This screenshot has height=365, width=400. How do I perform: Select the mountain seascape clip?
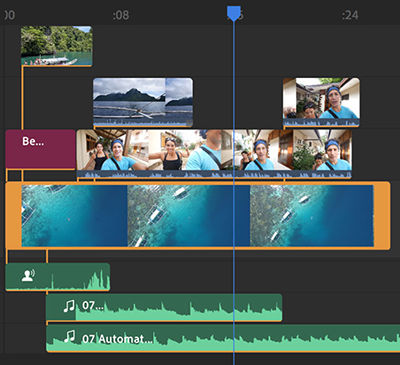coord(143,102)
